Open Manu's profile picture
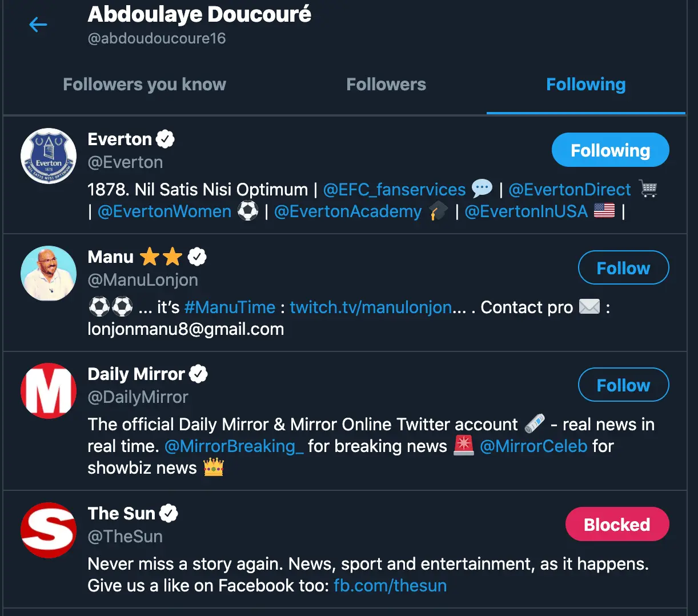 [49, 274]
